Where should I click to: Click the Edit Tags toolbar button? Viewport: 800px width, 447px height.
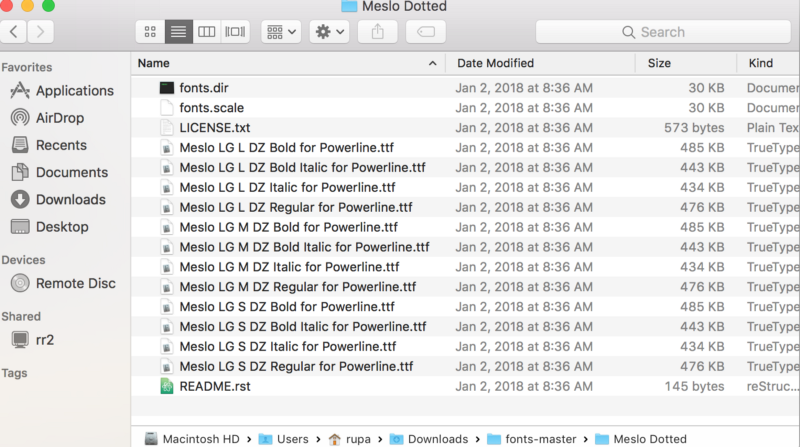coord(426,32)
